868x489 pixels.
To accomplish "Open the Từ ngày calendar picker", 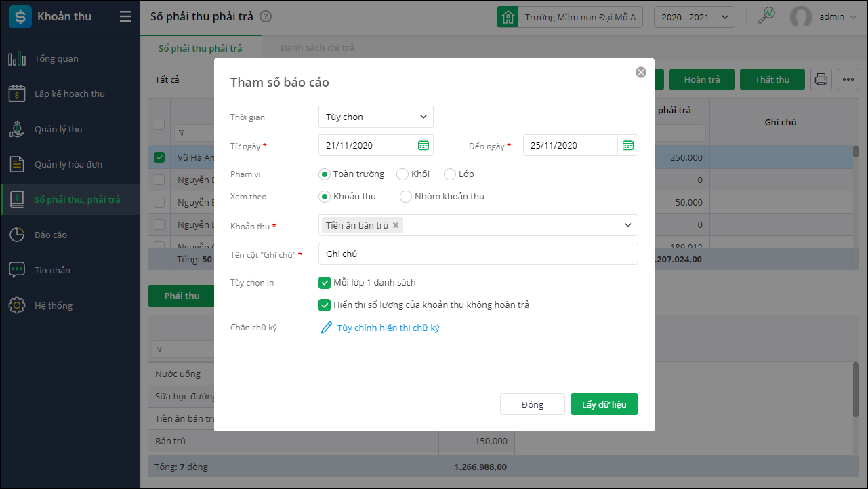I will click(x=423, y=145).
